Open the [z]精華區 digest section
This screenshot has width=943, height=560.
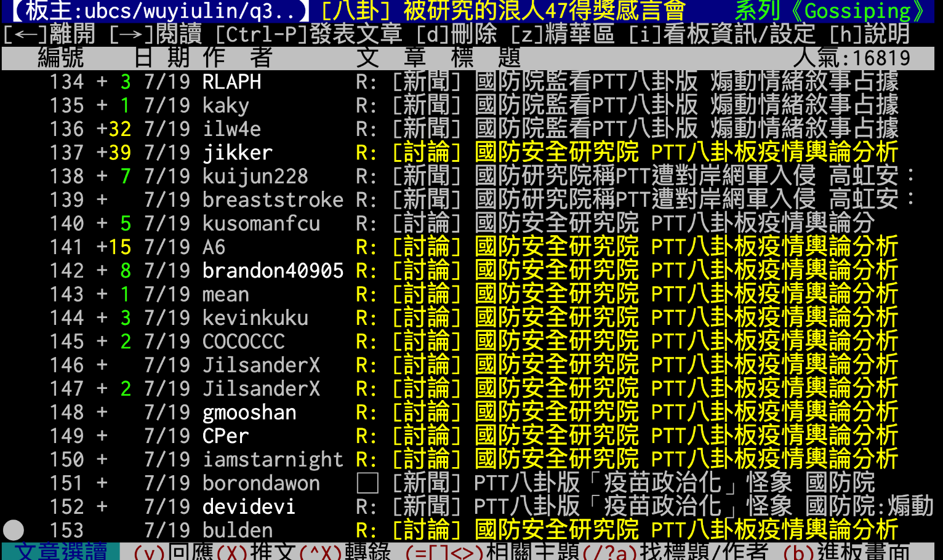[x=563, y=34]
